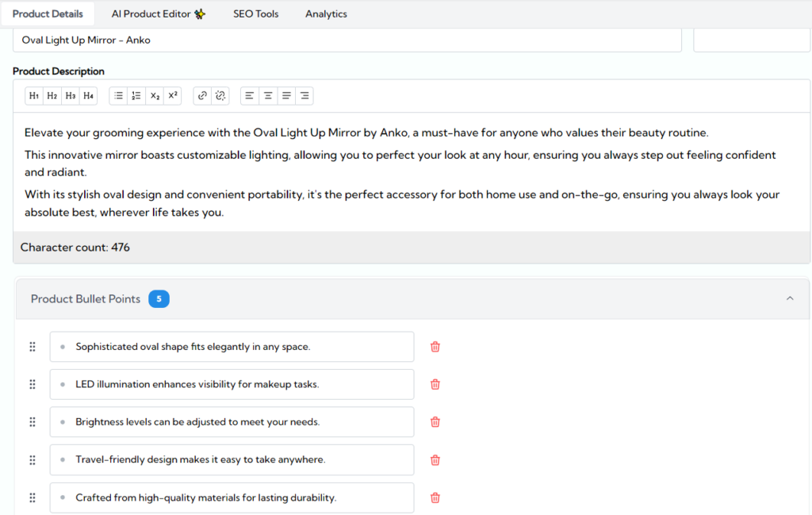Center align the description text
The width and height of the screenshot is (812, 515).
pos(268,96)
